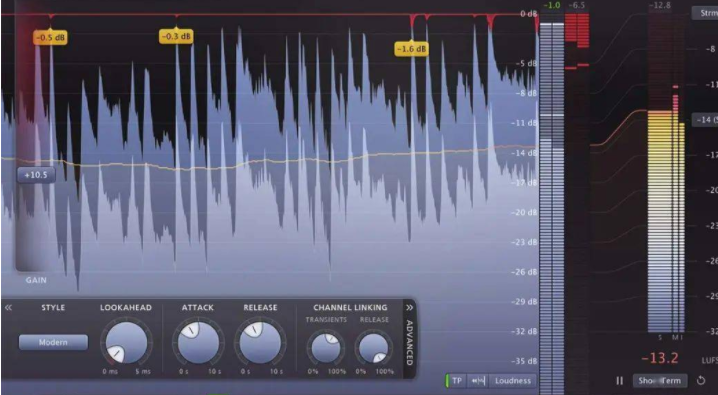The height and width of the screenshot is (395, 718).
Task: Click the -0.5 dB peak reduction label
Action: [50, 37]
